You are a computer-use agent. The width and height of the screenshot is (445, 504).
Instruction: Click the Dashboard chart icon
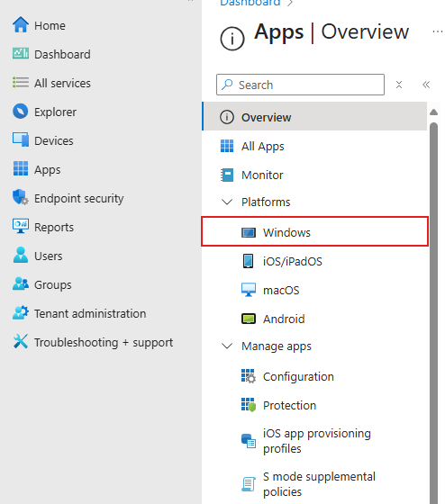pos(21,54)
